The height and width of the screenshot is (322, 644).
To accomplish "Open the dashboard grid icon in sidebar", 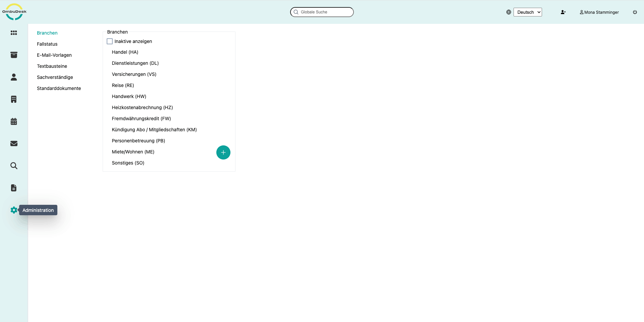I will (x=14, y=33).
